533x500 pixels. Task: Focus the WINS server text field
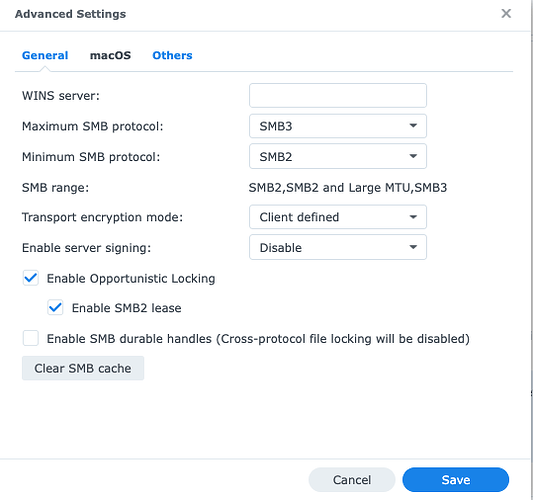(x=338, y=96)
